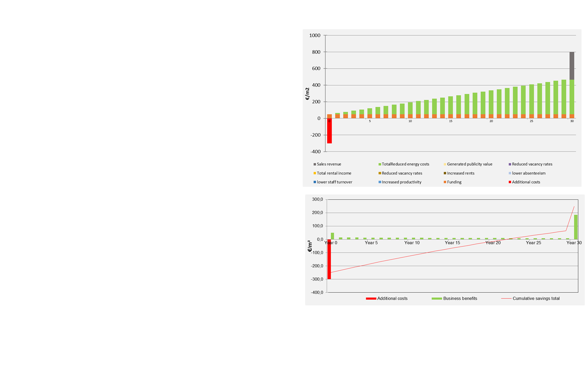Select the orange Funding legend swatch

pyautogui.click(x=445, y=182)
